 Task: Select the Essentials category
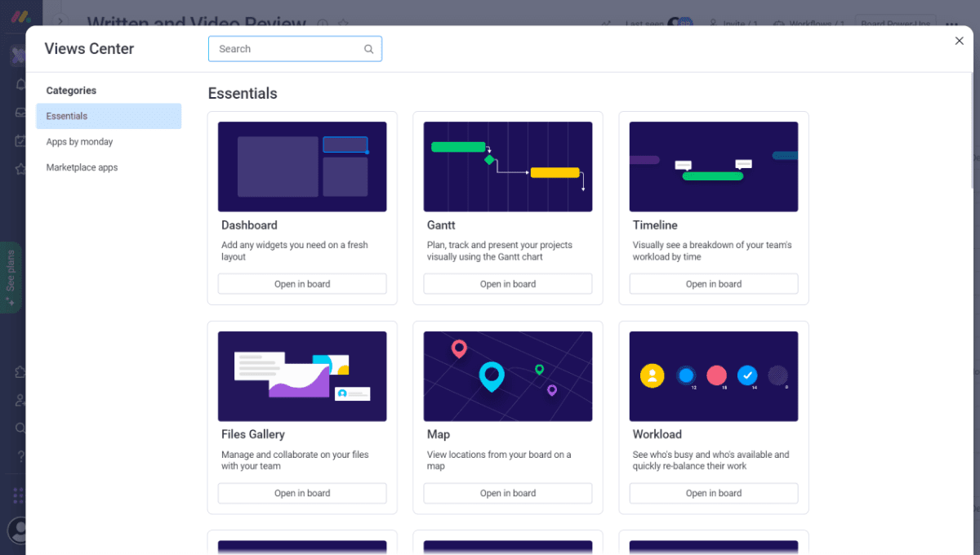tap(108, 116)
